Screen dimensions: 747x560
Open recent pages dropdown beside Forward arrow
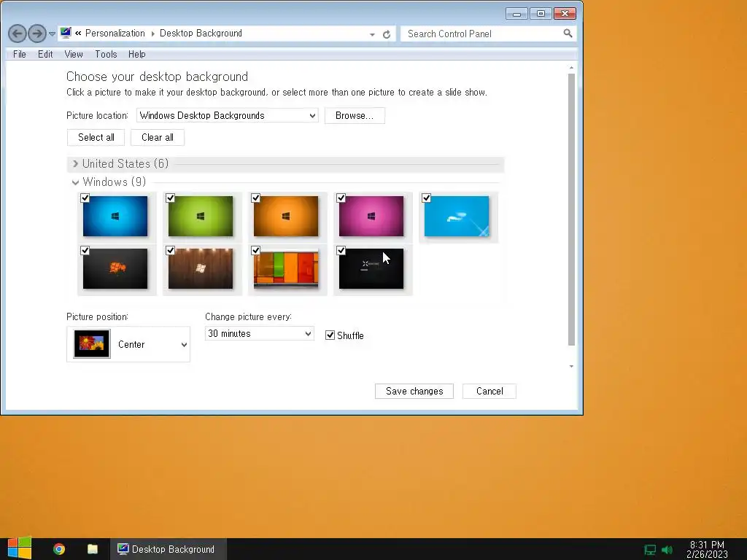(52, 34)
